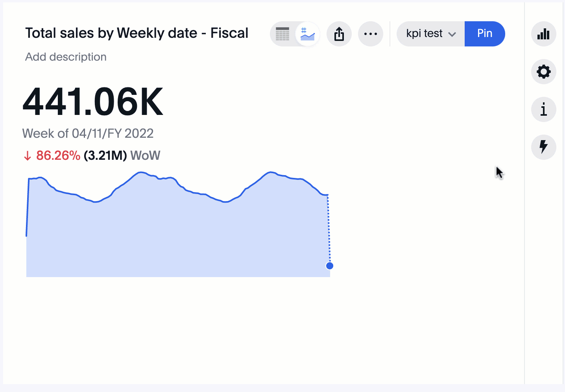Switch to table view
565x392 pixels.
pyautogui.click(x=282, y=34)
